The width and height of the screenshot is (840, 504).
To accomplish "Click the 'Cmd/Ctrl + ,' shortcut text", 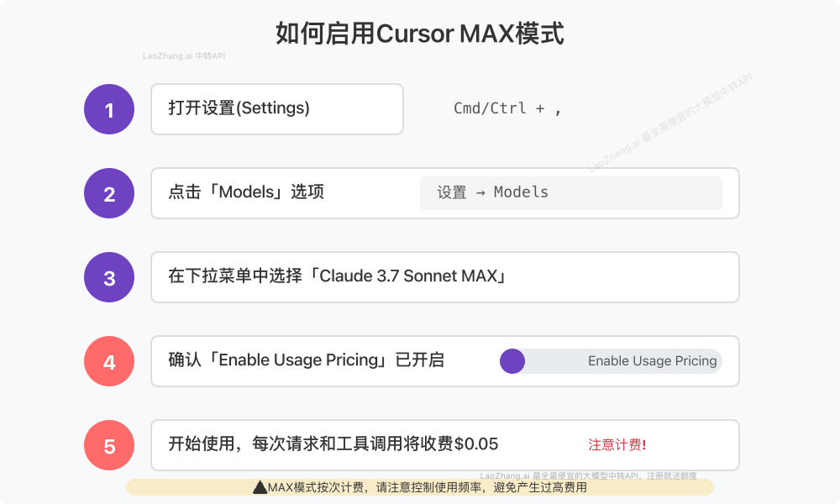I will (507, 108).
